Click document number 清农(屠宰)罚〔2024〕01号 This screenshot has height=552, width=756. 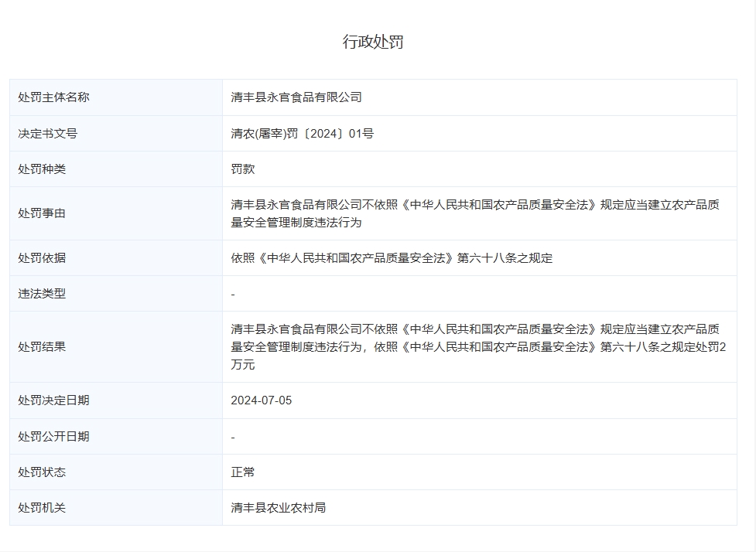(x=302, y=134)
